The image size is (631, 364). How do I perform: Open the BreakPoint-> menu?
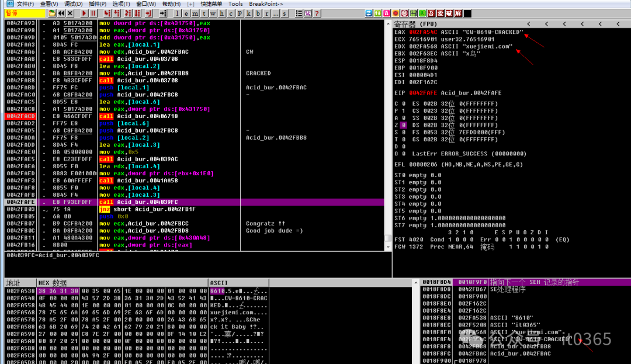266,4
